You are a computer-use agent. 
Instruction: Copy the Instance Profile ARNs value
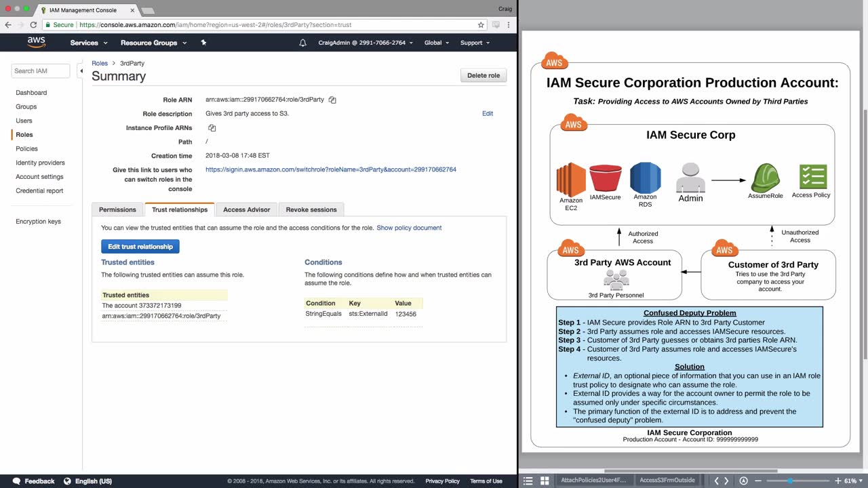212,128
